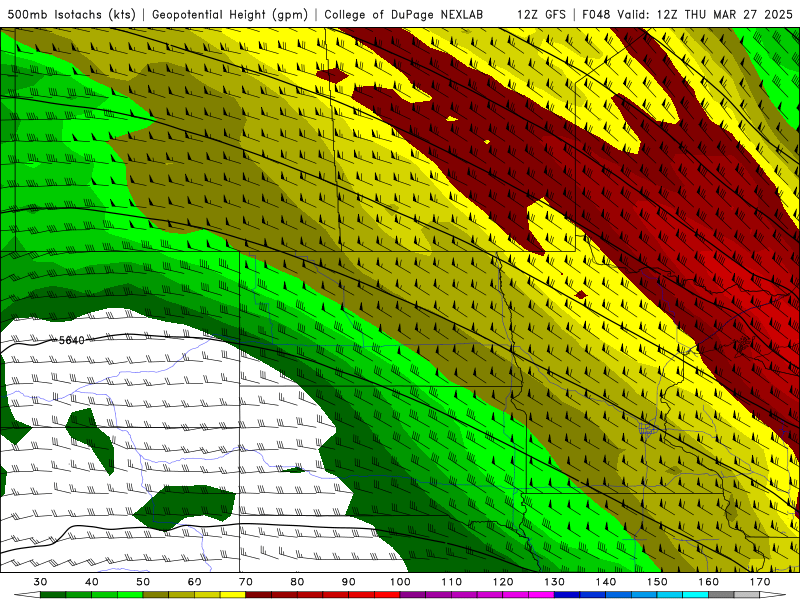Viewport: 800px width, 600px height.
Task: Click the 'Geopotential Height (gpm)' header text
Action: (x=230, y=14)
